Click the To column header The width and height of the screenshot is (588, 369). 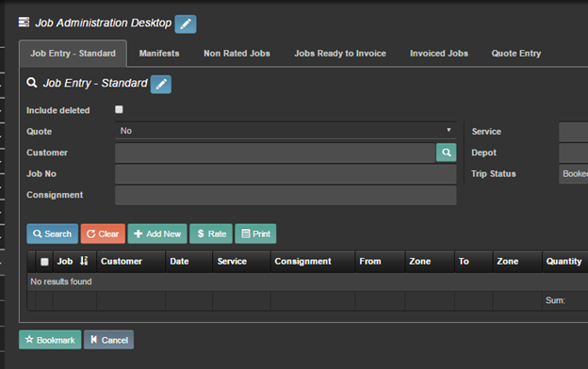[474, 262]
